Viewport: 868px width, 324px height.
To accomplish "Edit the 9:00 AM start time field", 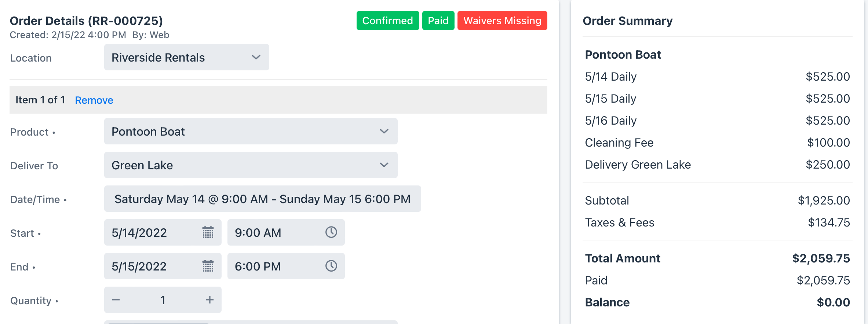I will tap(286, 232).
